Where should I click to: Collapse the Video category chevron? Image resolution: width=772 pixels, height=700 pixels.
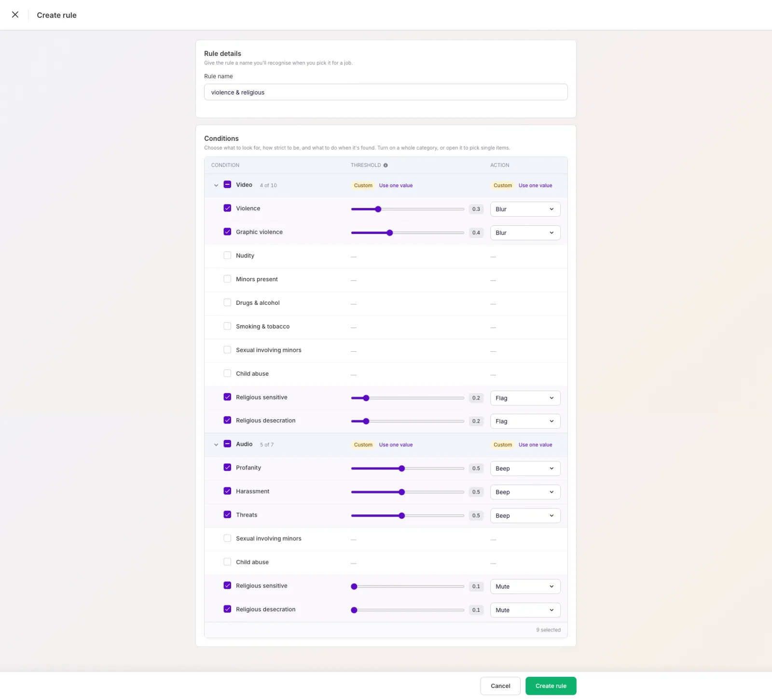(x=216, y=185)
